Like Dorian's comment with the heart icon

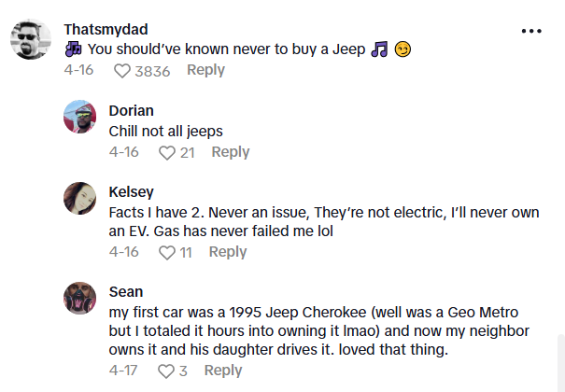(x=167, y=152)
